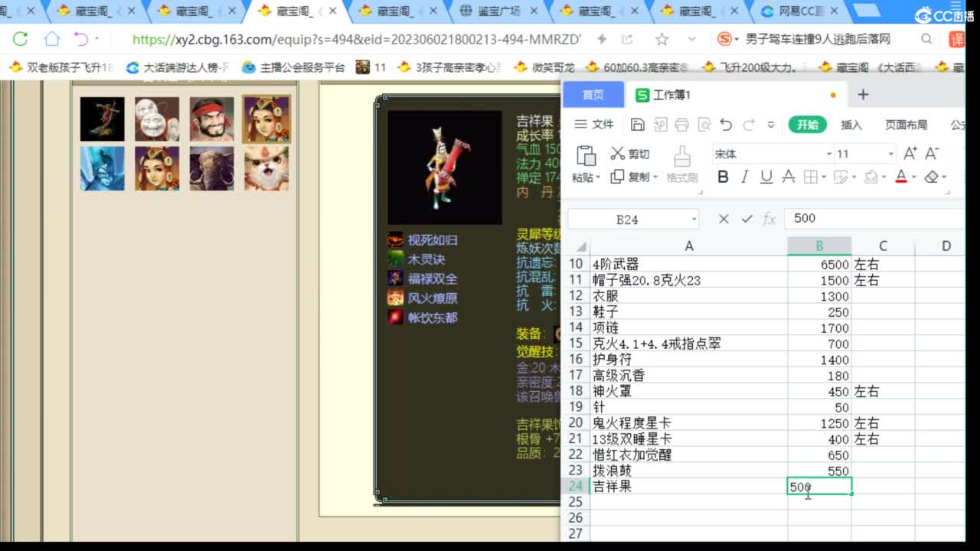The image size is (980, 551).
Task: Decrease font size with A- icon
Action: pyautogui.click(x=932, y=154)
